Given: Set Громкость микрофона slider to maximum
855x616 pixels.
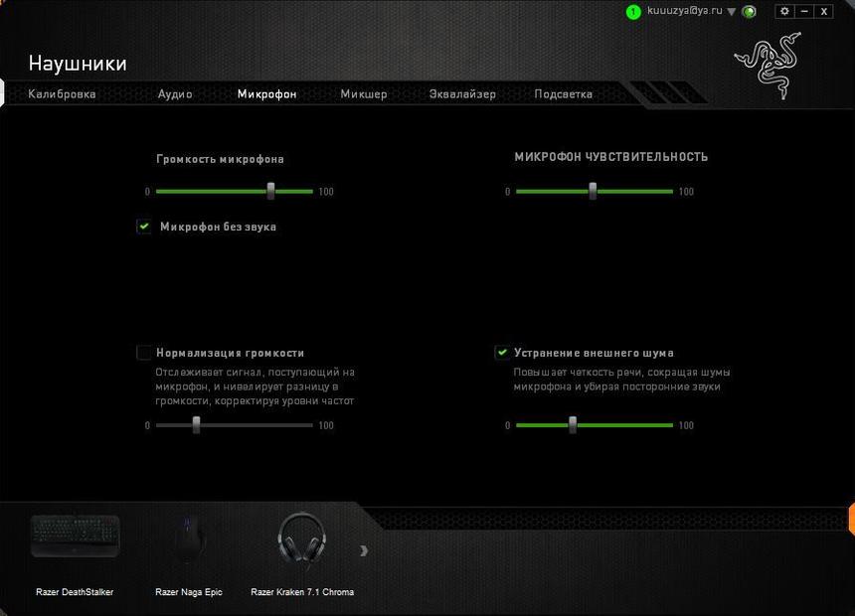Looking at the screenshot, I should coord(314,192).
